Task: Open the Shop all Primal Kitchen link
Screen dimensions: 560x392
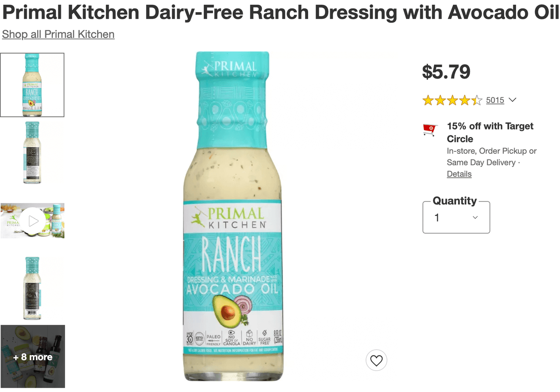Action: (58, 34)
